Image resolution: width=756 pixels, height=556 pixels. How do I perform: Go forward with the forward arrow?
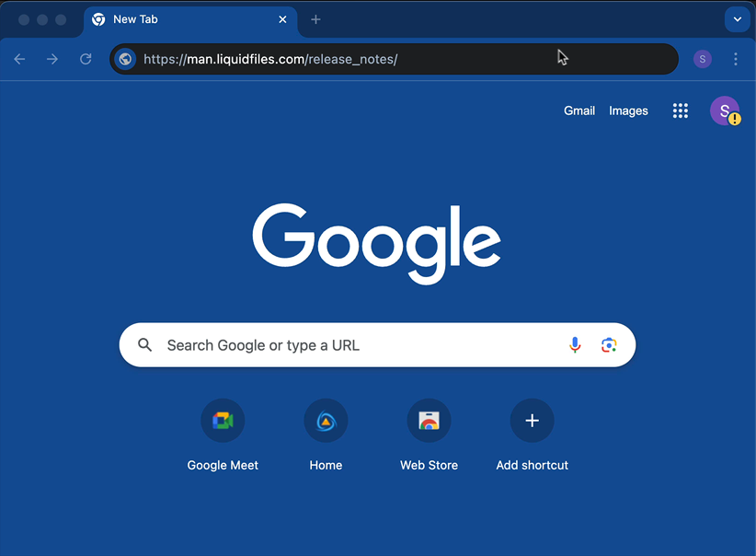click(52, 59)
